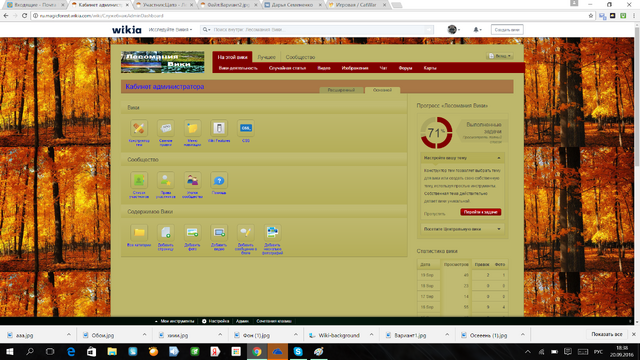Open the theme designer pencil icon
The width and height of the screenshot is (640, 360).
(139, 128)
